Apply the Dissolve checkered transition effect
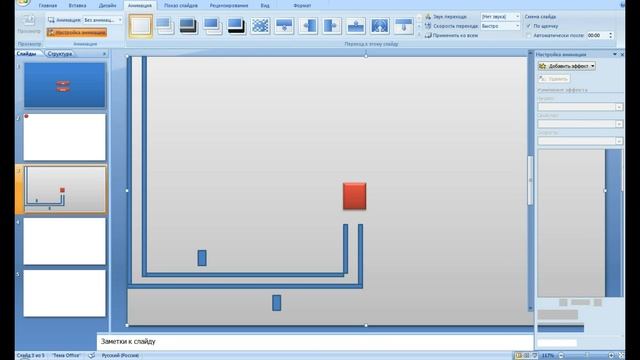This screenshot has height=360, width=640. click(x=260, y=26)
